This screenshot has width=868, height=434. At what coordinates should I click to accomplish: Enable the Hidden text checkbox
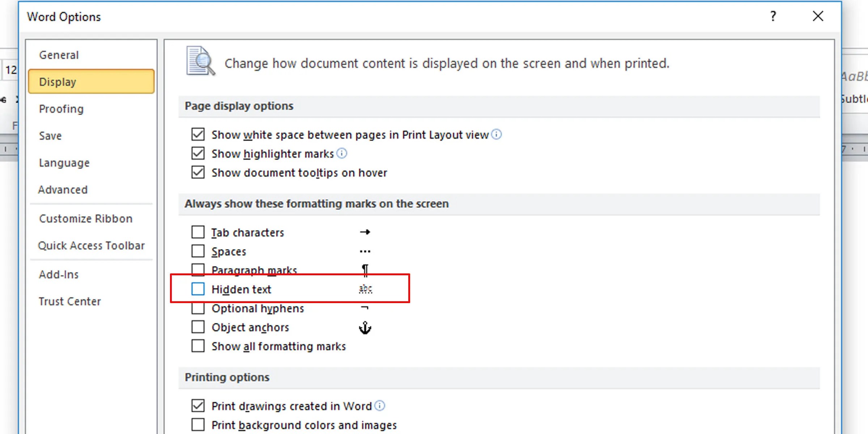coord(198,289)
